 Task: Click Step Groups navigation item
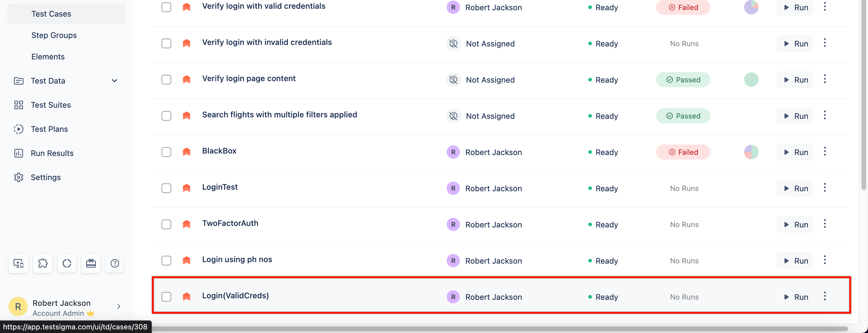54,34
